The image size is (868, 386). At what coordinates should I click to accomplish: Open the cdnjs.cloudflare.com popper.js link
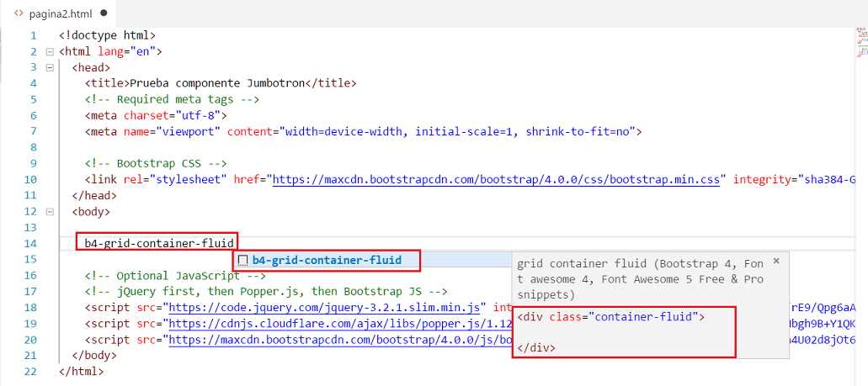(x=340, y=323)
